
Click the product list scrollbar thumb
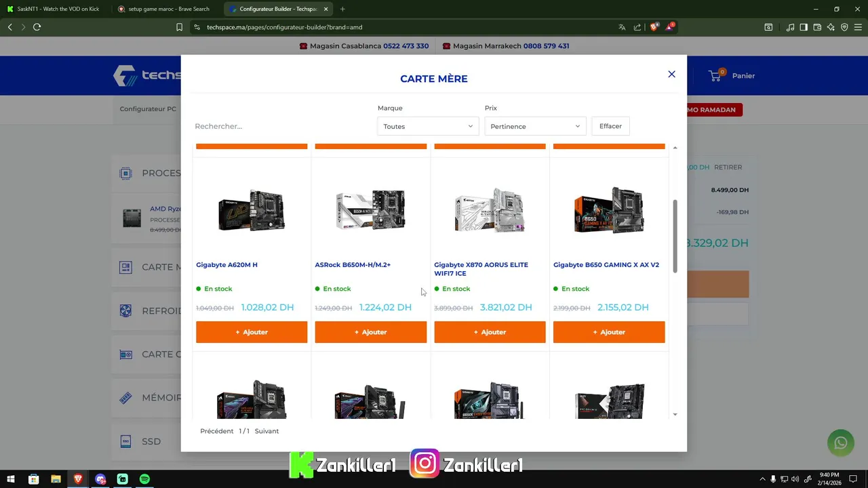(x=675, y=237)
